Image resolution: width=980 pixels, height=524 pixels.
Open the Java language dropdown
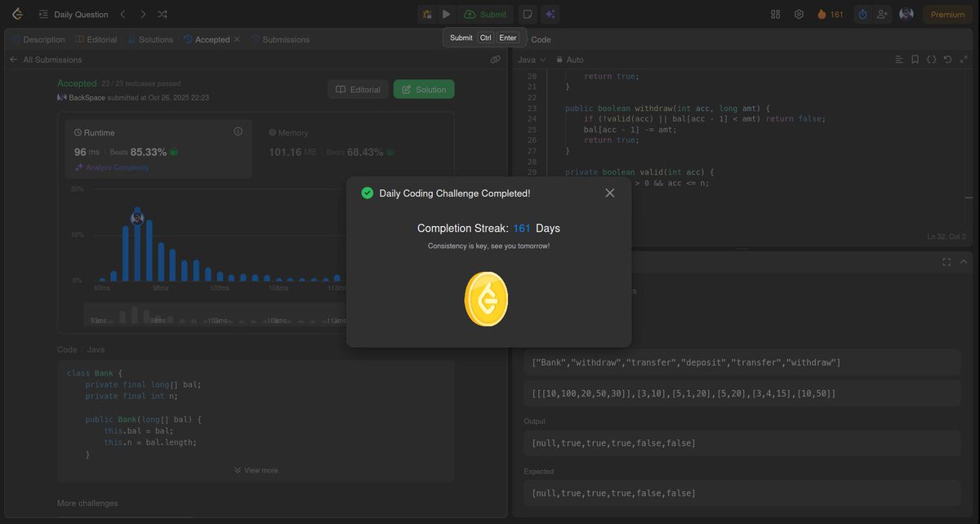pyautogui.click(x=530, y=60)
